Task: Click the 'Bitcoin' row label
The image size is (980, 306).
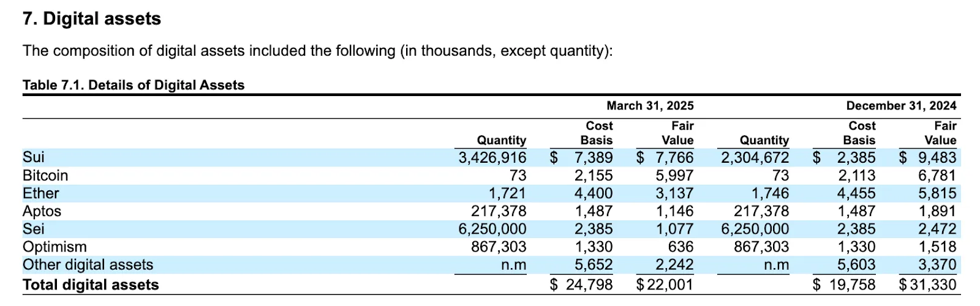Action: 45,176
